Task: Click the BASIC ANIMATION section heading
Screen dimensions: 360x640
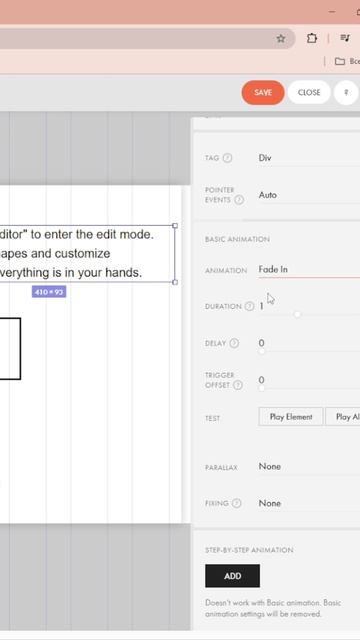Action: pyautogui.click(x=237, y=239)
